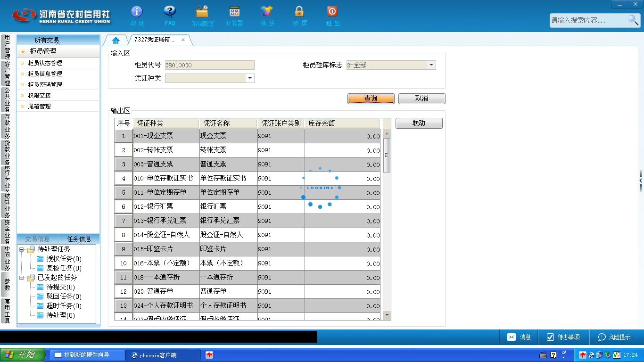644x362 pixels.
Task: Click the red tray icon next to VNC
Action: 583,355
